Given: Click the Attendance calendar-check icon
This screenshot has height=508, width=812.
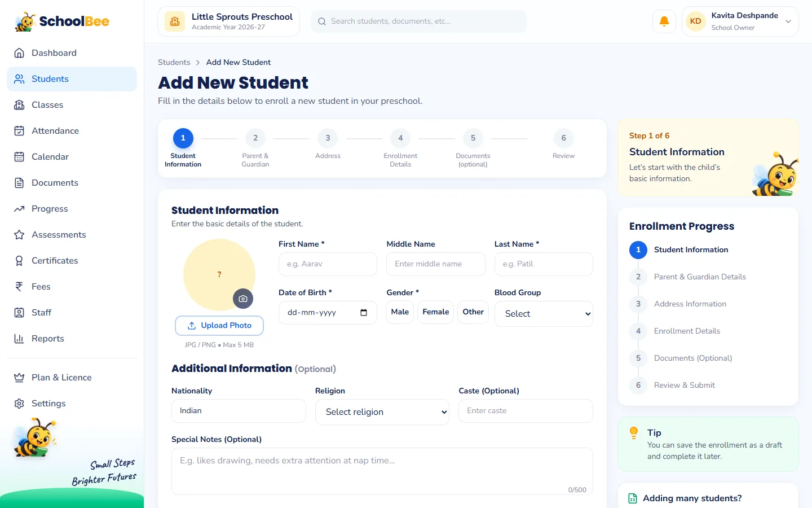Looking at the screenshot, I should [x=19, y=131].
